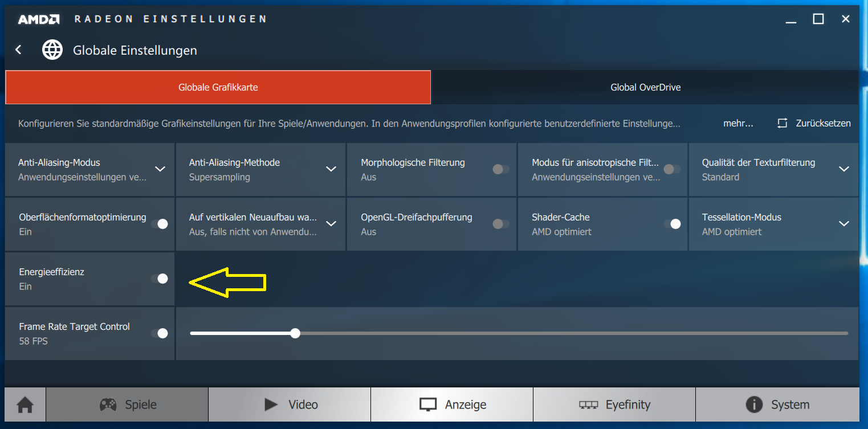Click the monitor icon for Anzeige
Viewport: 868px width, 429px height.
click(427, 405)
